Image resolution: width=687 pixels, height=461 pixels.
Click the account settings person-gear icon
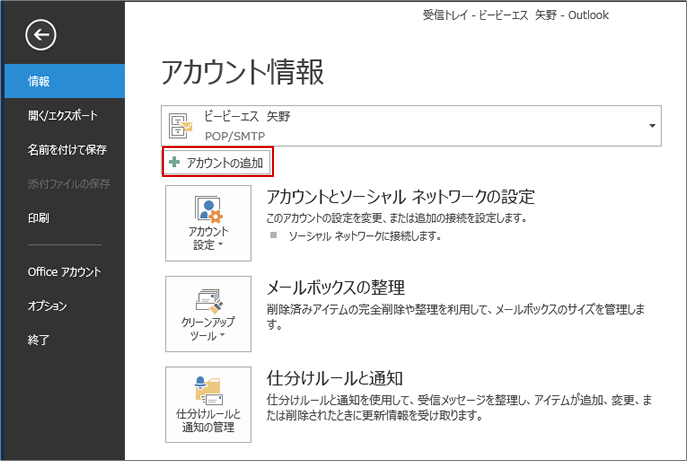coord(209,209)
